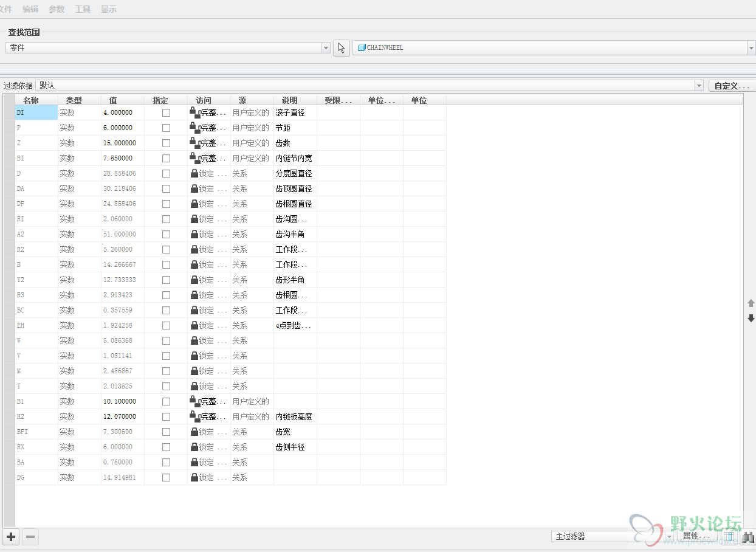
Task: Open the 参数 menu
Action: coord(57,9)
